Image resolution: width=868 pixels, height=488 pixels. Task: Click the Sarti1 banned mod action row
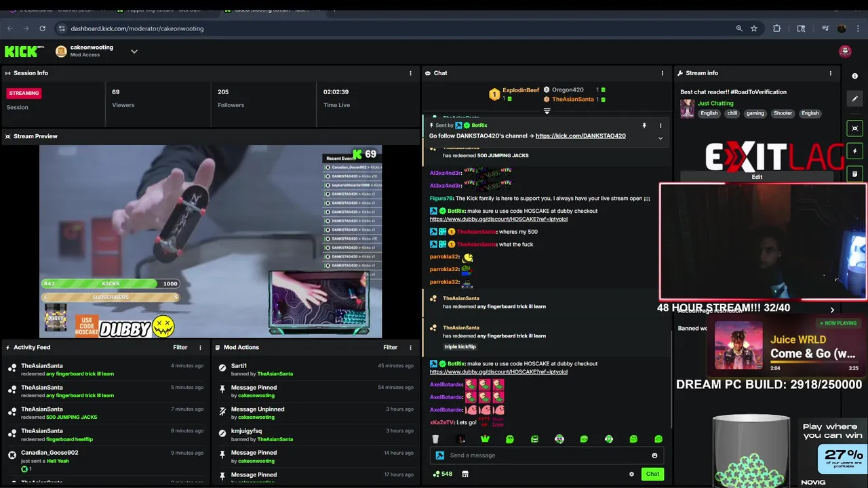tap(315, 369)
